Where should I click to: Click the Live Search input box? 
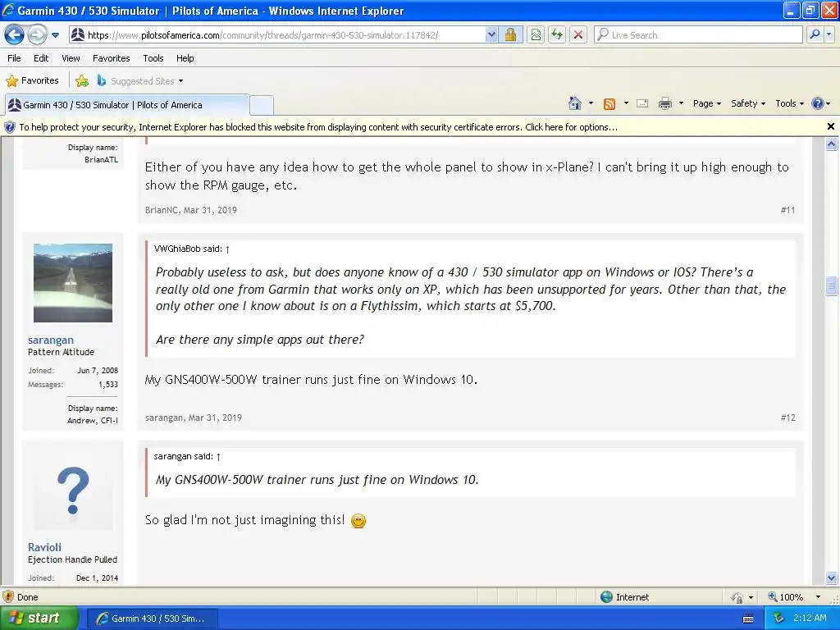point(699,35)
